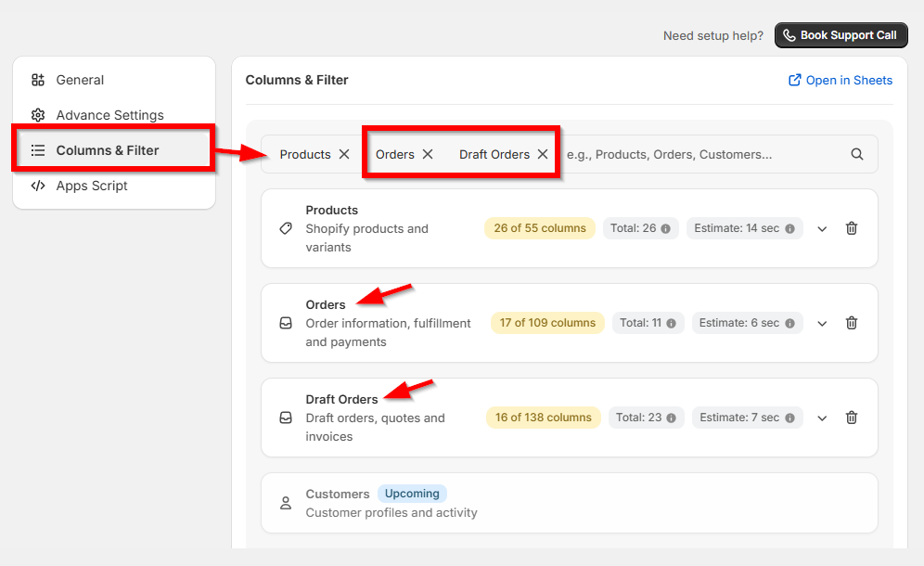Show info for Orders Estimate: 6 sec
This screenshot has height=566, width=924.
point(789,323)
